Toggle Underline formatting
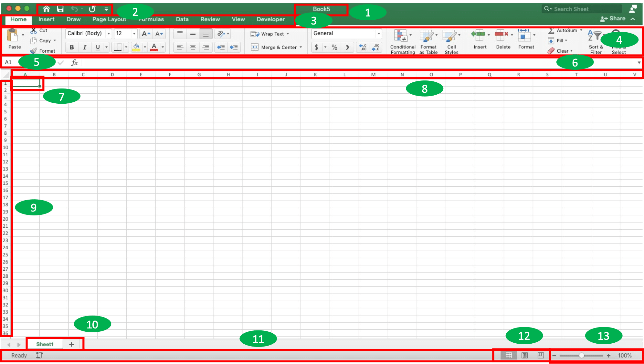This screenshot has height=364, width=644. (98, 47)
